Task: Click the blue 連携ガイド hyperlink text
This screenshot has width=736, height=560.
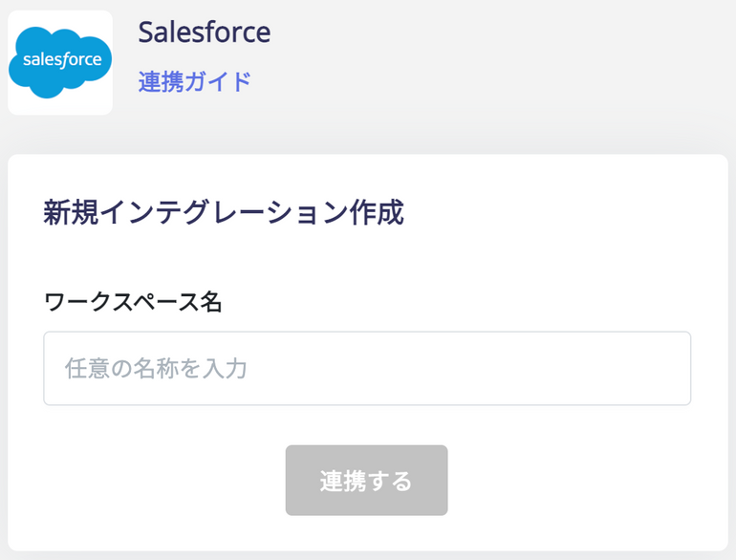Action: point(195,81)
